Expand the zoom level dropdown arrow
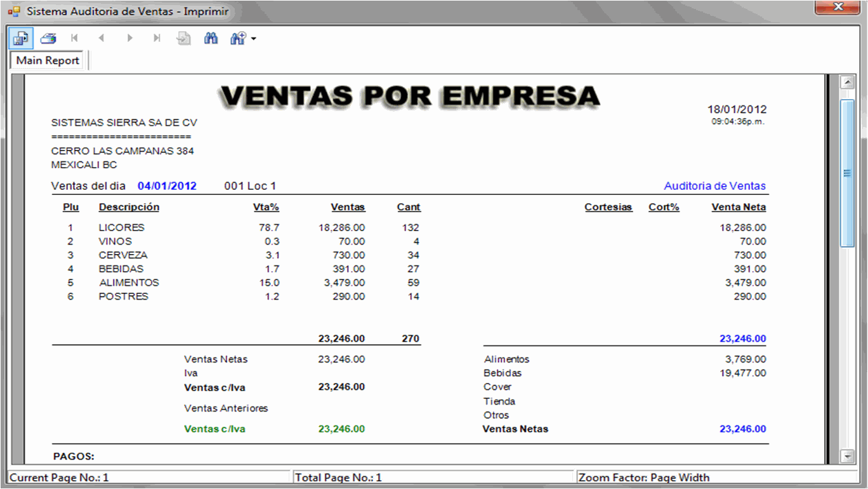 tap(254, 39)
